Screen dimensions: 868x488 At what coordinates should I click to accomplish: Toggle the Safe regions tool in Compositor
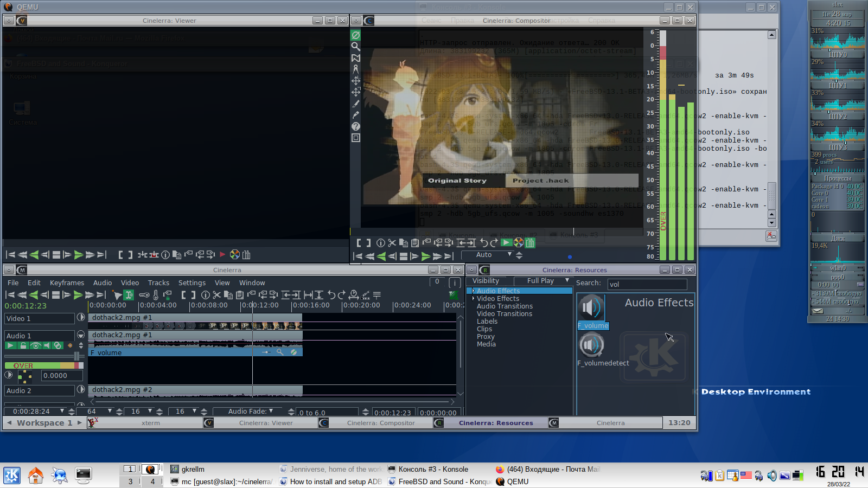356,138
